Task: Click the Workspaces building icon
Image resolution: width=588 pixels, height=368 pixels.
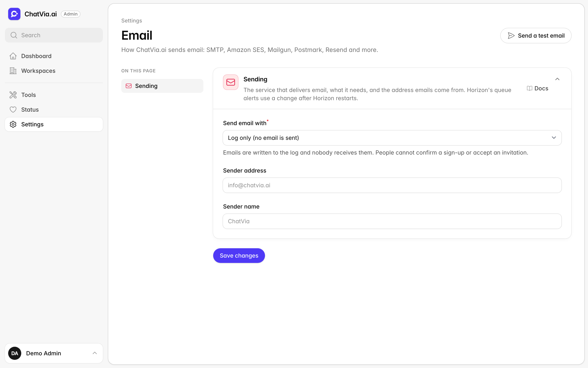Action: (13, 71)
